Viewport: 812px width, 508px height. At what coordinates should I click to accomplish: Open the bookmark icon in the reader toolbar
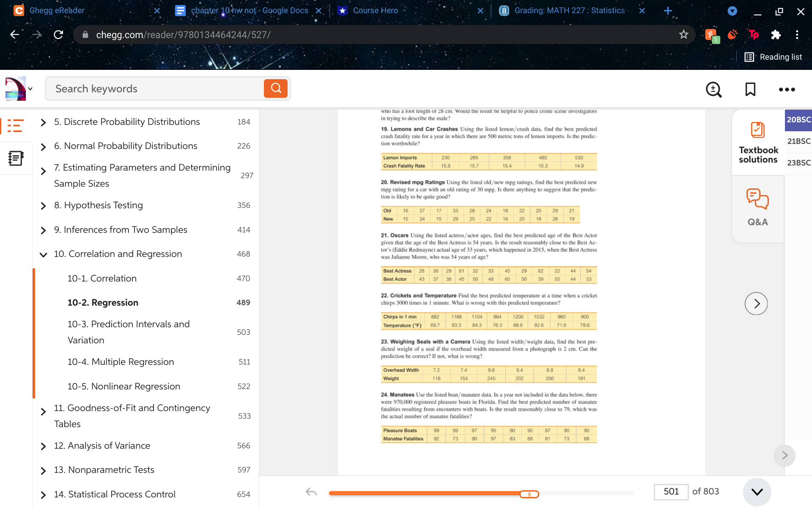tap(750, 89)
